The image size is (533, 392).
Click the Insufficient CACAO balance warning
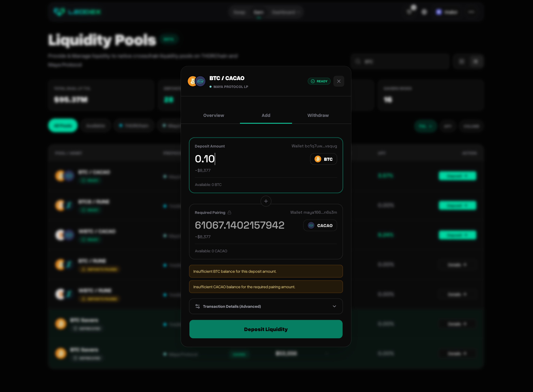(x=266, y=287)
